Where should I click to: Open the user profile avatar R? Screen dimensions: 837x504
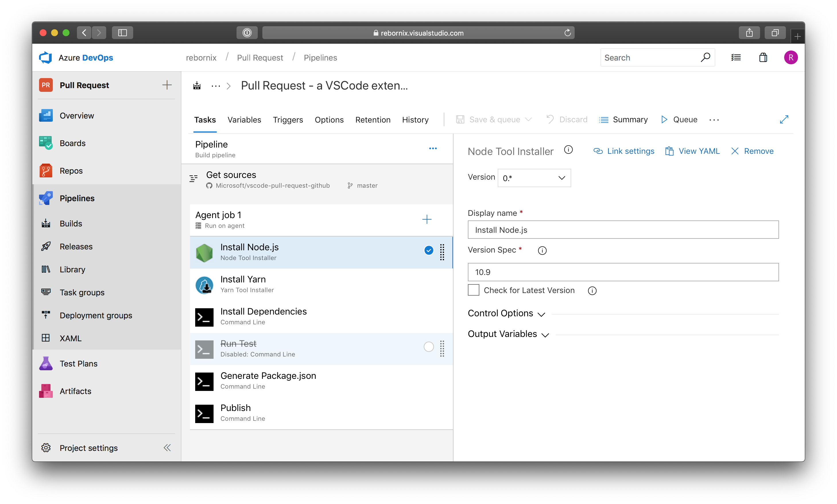pyautogui.click(x=790, y=57)
